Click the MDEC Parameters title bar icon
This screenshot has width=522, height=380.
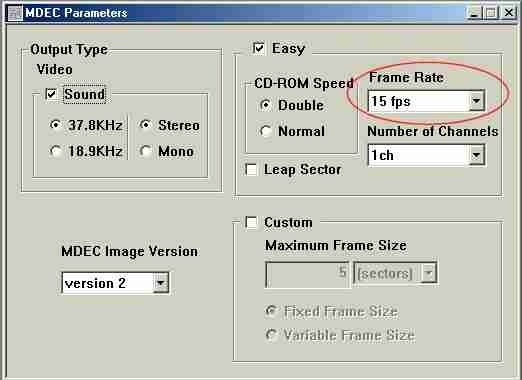(15, 13)
